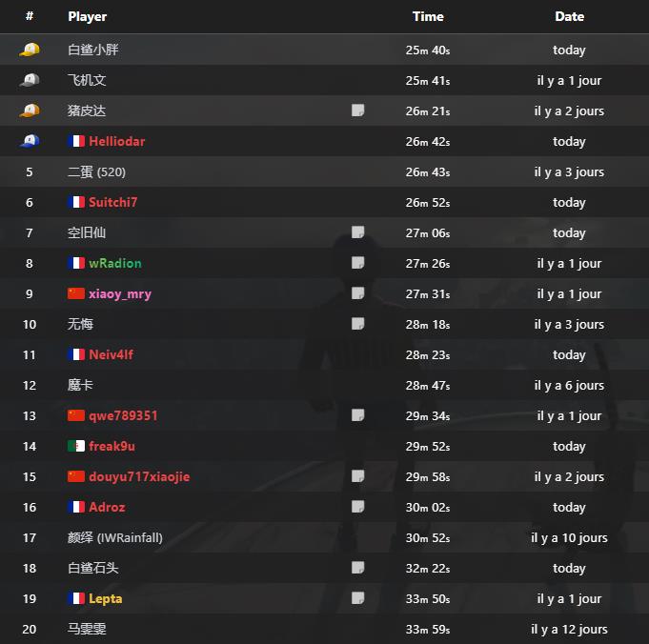The height and width of the screenshot is (644, 649).
Task: Open the note icon on wRadion's row
Action: pos(357,263)
